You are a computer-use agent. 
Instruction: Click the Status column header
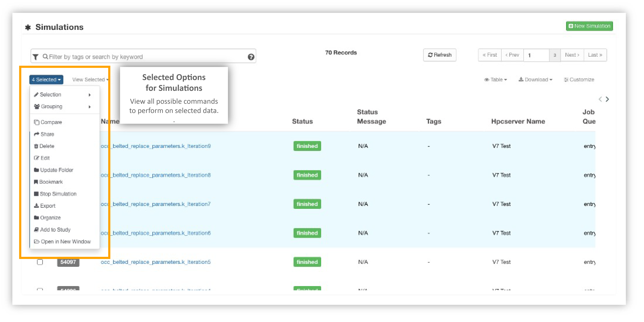(x=302, y=122)
